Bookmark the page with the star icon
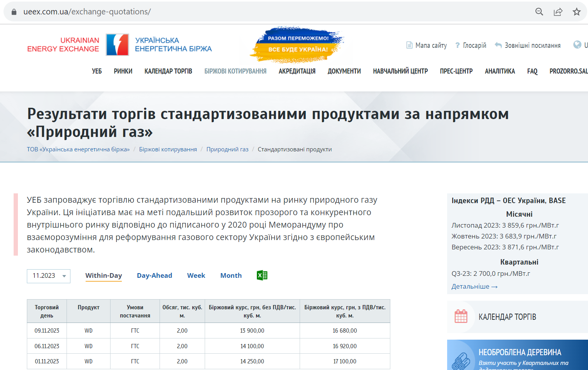The height and width of the screenshot is (370, 588). [x=576, y=12]
